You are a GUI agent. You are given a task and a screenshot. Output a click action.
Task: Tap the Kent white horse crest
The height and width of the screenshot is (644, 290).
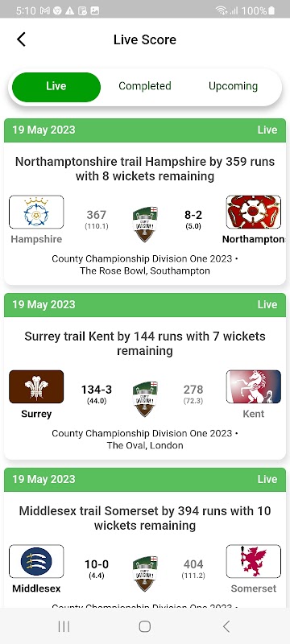point(254,386)
